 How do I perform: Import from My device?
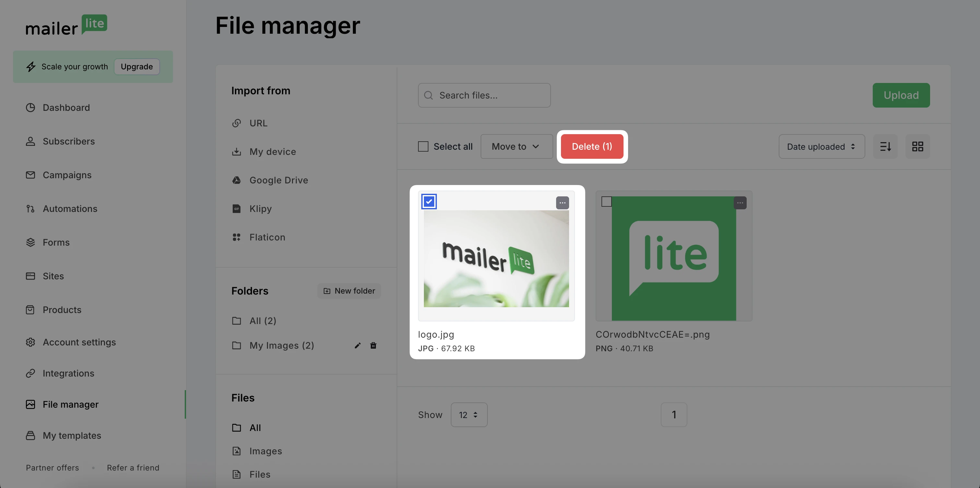click(x=273, y=152)
